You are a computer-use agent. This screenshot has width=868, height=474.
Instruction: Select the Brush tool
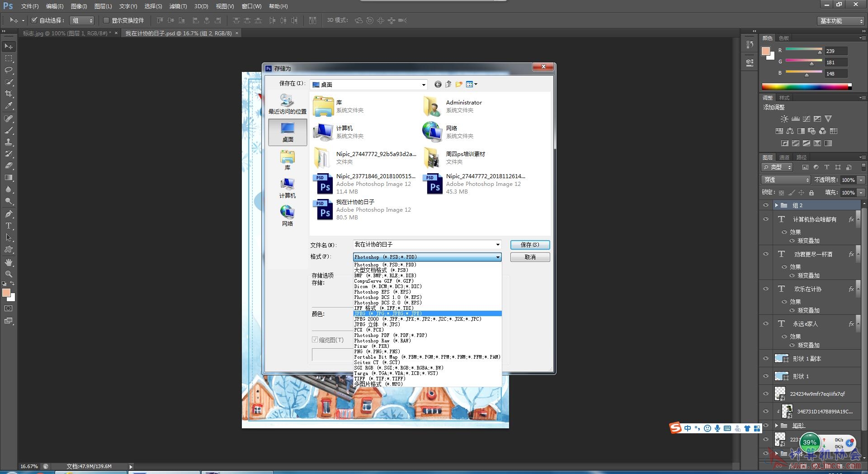9,130
